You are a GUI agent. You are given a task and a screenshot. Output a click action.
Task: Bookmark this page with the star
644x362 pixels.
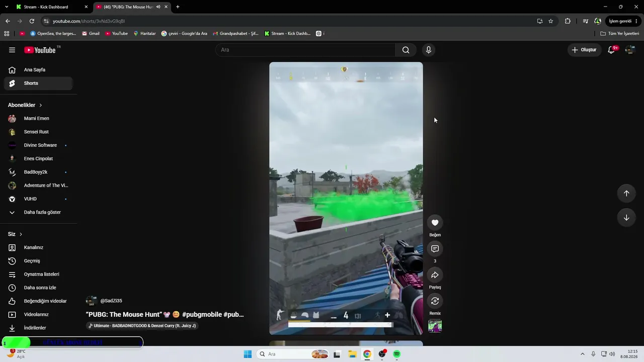pyautogui.click(x=551, y=21)
